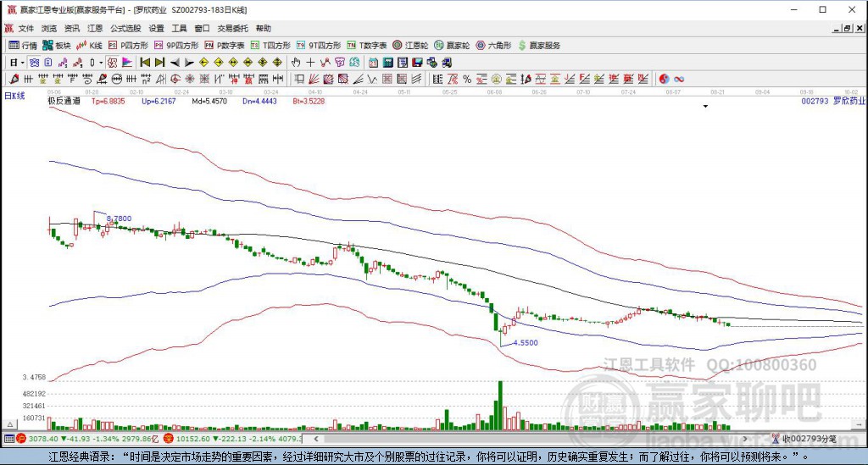Open the calendar icon
This screenshot has height=465, width=868.
point(374,63)
